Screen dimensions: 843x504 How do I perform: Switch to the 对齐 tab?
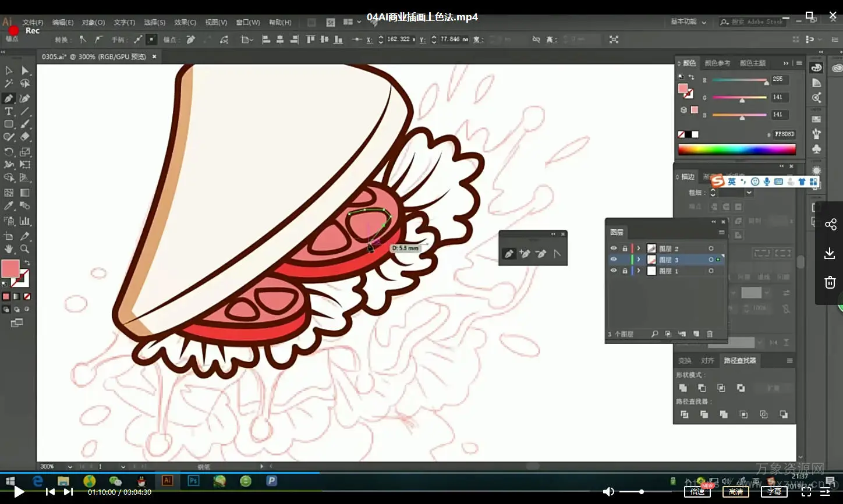click(x=707, y=361)
